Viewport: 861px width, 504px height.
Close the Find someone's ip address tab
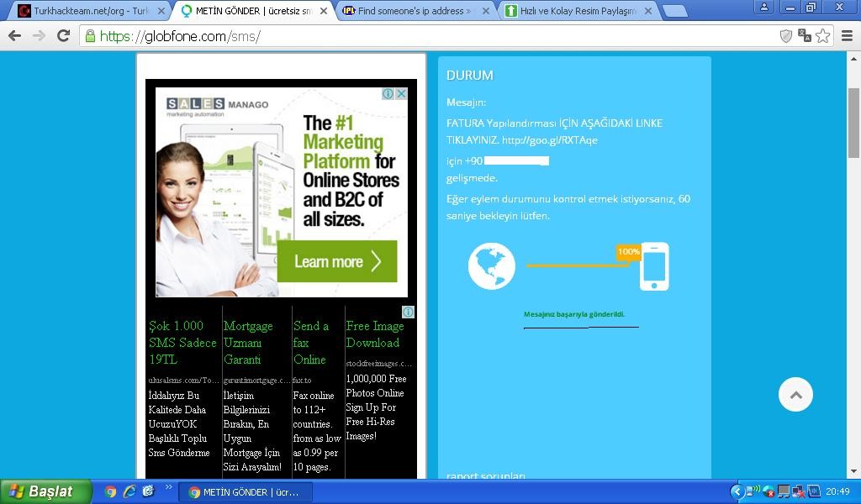click(486, 11)
